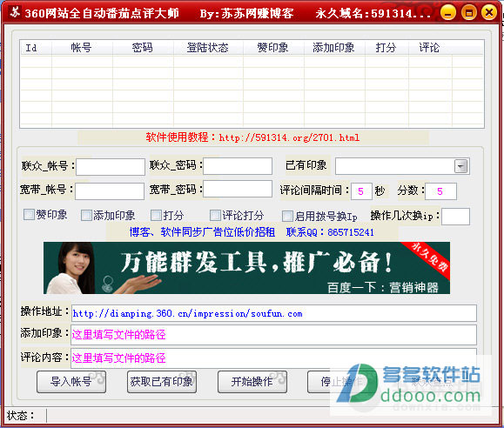The width and height of the screenshot is (504, 428).
Task: Enable 启用拨号换Ip checkbox
Action: click(x=287, y=216)
